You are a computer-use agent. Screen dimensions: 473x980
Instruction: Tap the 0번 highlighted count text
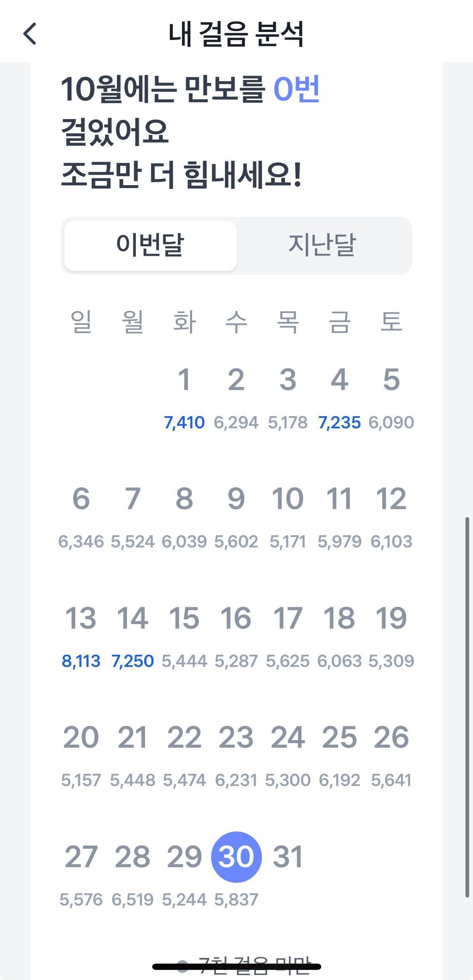pos(297,89)
